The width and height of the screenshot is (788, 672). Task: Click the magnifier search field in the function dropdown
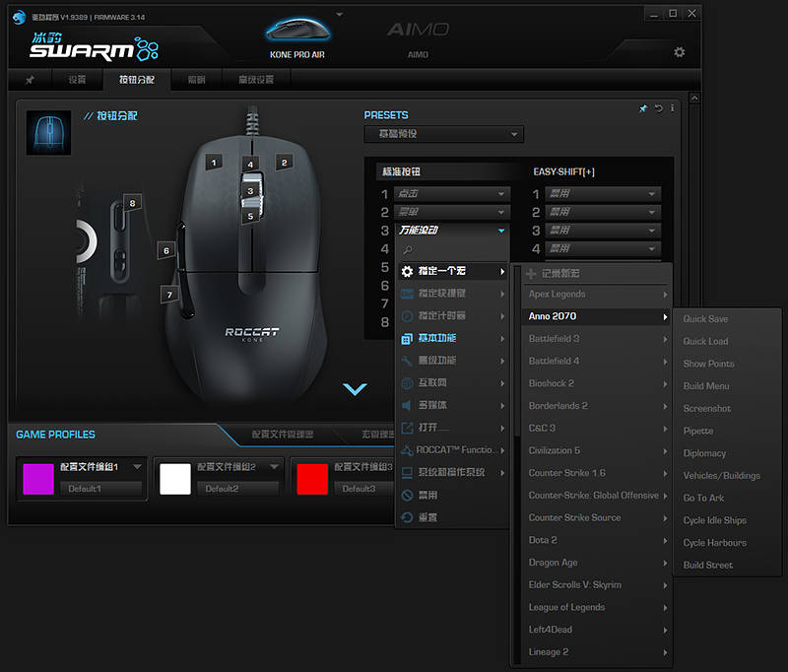[x=452, y=249]
